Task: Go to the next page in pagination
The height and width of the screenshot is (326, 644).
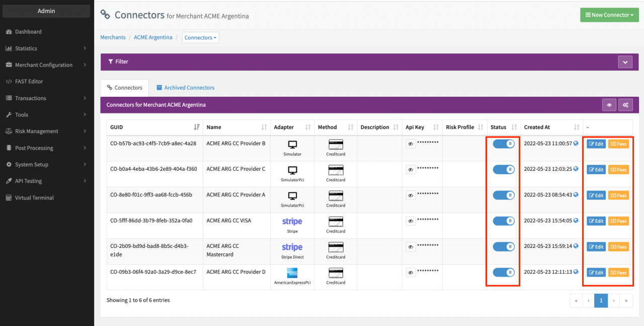Action: click(x=613, y=301)
